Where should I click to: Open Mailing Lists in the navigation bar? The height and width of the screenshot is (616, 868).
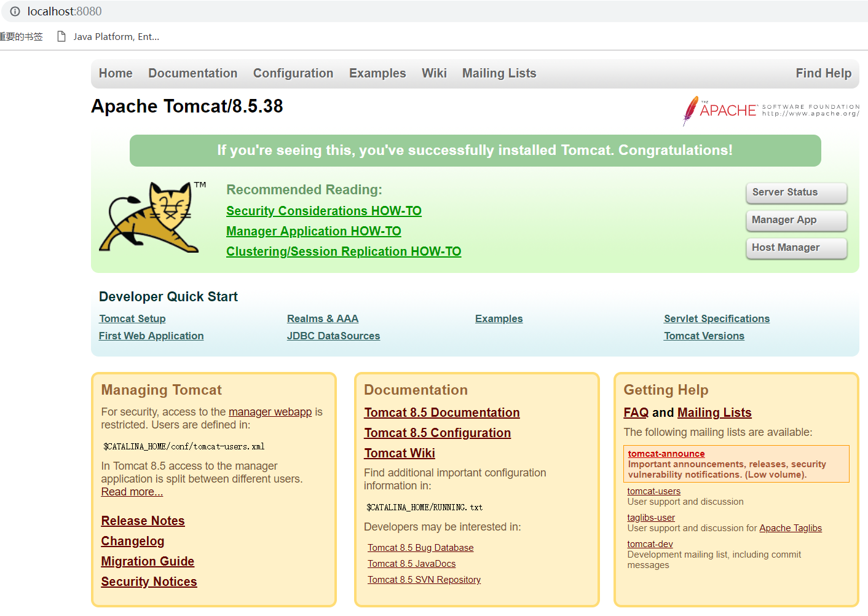tap(499, 73)
